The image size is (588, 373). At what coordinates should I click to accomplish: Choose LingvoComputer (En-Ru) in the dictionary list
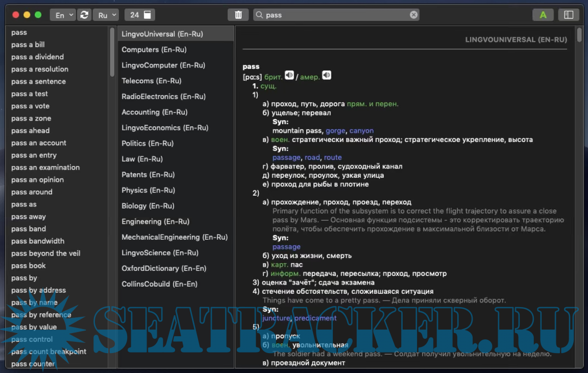[163, 65]
